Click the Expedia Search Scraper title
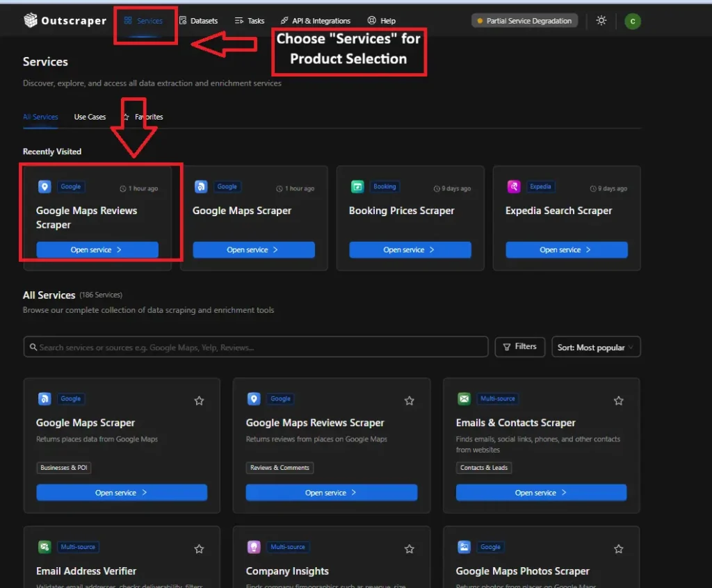This screenshot has height=588, width=712. click(x=558, y=211)
